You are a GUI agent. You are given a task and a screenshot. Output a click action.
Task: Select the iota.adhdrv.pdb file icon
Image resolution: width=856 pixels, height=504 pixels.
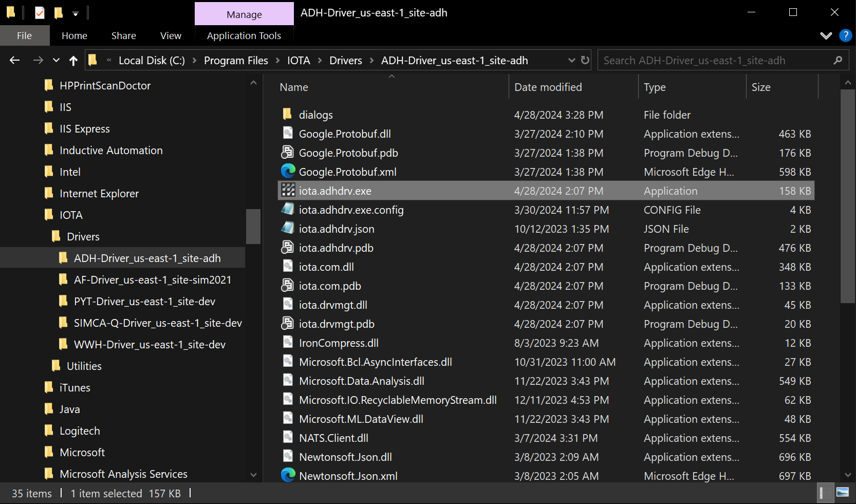[x=288, y=247]
